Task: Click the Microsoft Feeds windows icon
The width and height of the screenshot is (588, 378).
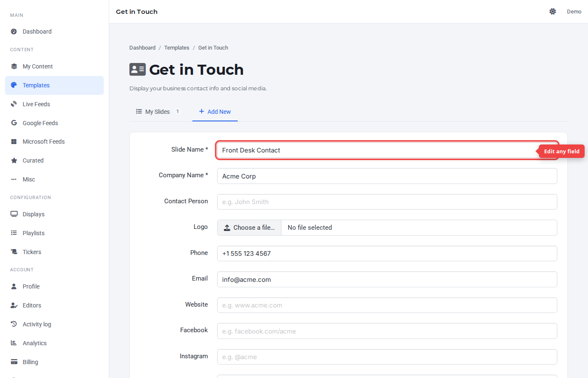Action: coord(14,142)
